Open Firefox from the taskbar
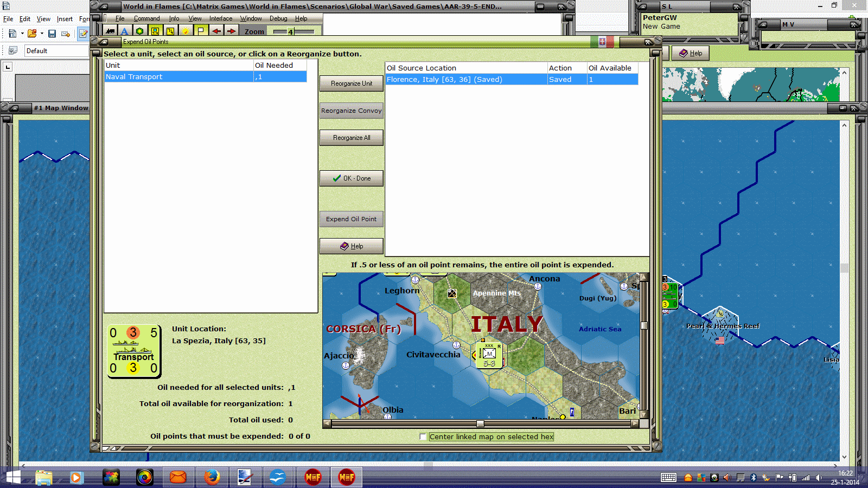The image size is (868, 488). click(212, 478)
